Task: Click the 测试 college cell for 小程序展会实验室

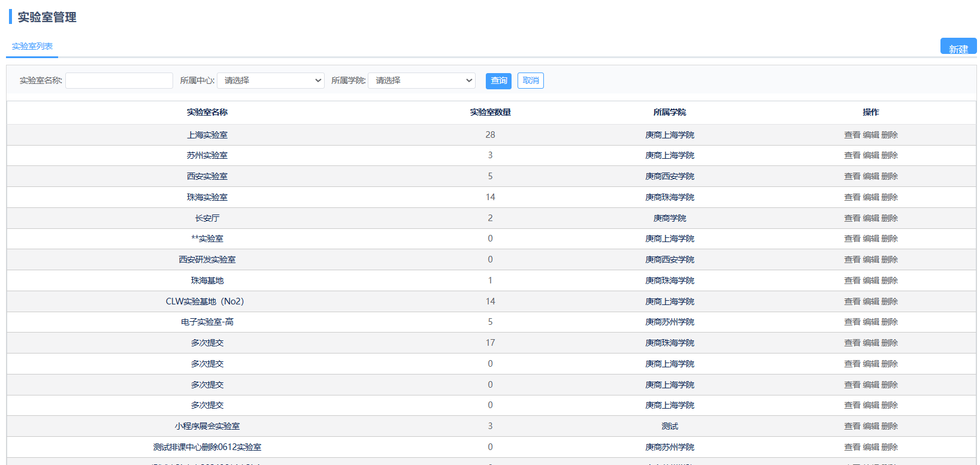Action: click(670, 426)
